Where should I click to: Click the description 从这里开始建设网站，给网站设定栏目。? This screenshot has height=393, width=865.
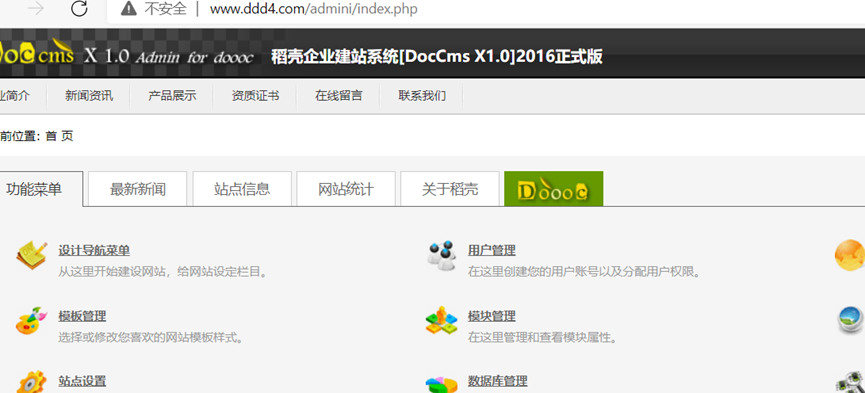(x=163, y=272)
